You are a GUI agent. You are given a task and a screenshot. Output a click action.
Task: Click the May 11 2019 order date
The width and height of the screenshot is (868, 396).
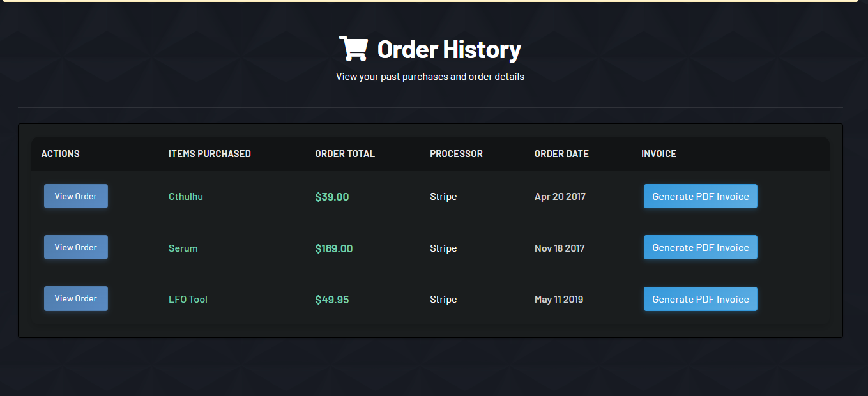coord(559,299)
